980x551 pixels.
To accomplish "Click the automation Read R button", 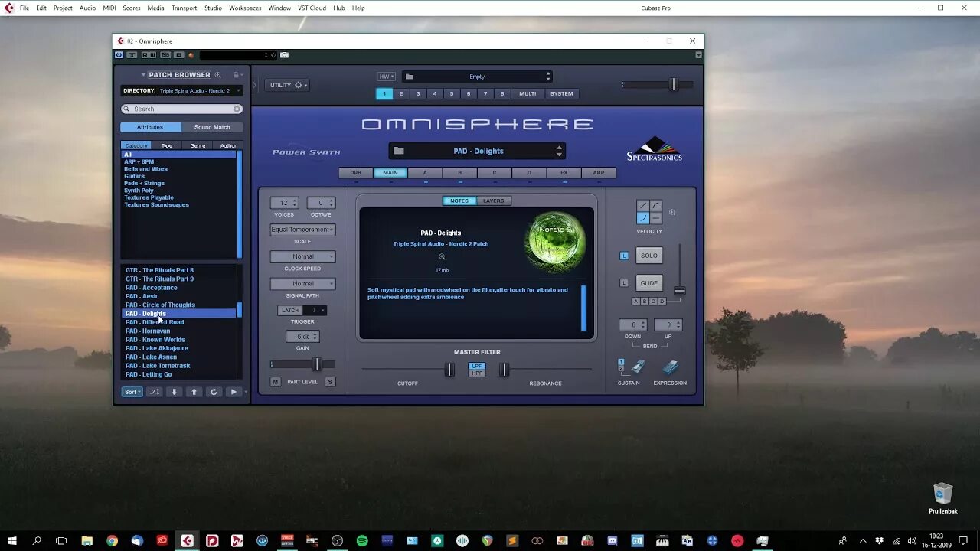I will pos(145,55).
